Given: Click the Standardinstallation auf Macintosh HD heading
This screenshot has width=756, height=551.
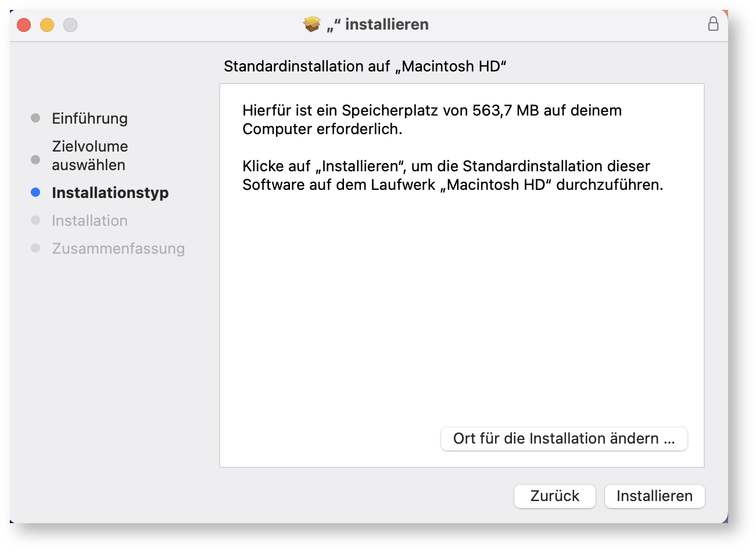Looking at the screenshot, I should click(365, 66).
